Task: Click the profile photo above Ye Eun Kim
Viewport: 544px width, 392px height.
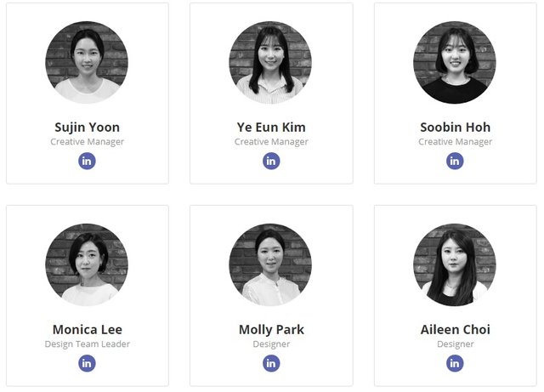Action: pos(271,62)
